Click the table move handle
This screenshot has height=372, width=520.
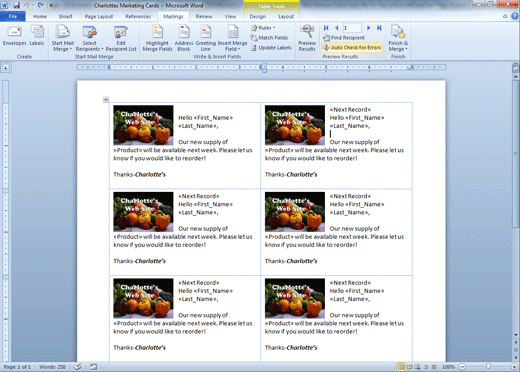(106, 99)
